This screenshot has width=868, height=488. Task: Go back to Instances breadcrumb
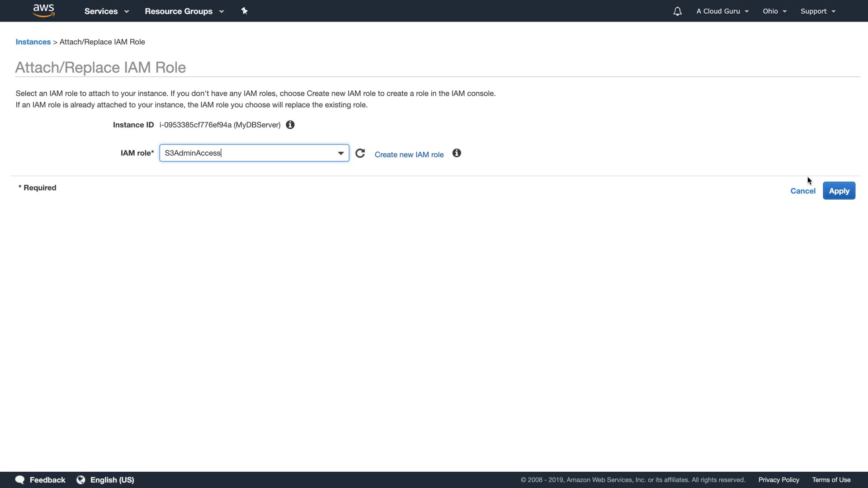(33, 42)
